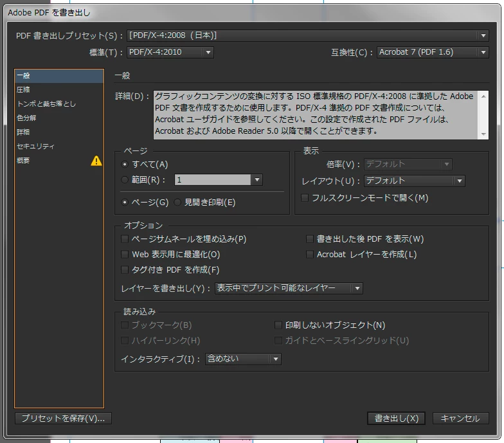504x443 pixels.
Task: Click the キャンセル button
Action: pyautogui.click(x=460, y=418)
